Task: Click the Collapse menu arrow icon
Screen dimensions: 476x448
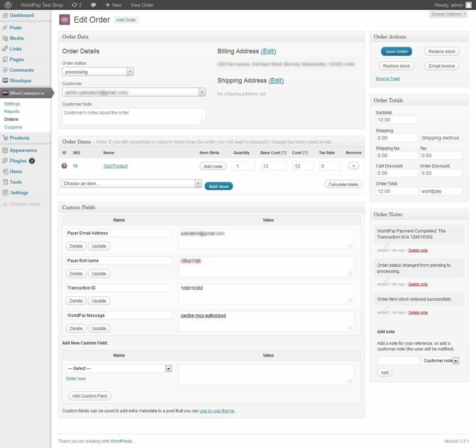Action: pyautogui.click(x=5, y=204)
